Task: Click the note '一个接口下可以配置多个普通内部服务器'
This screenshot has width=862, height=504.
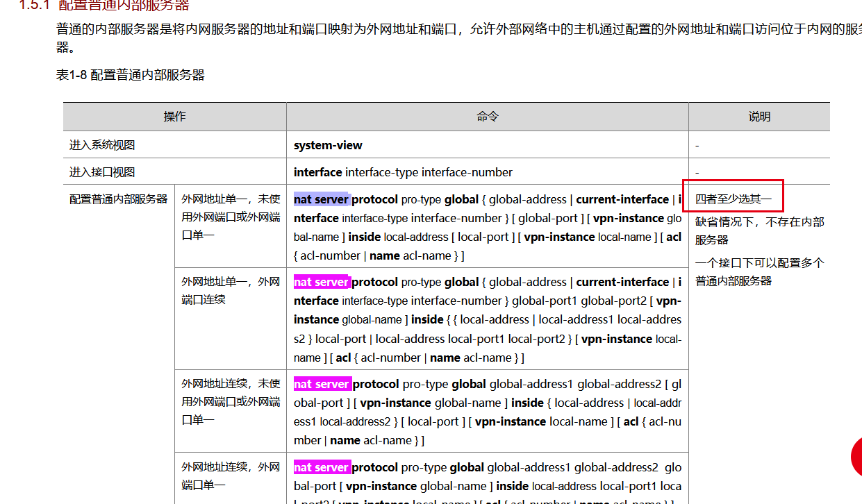Action: click(760, 272)
